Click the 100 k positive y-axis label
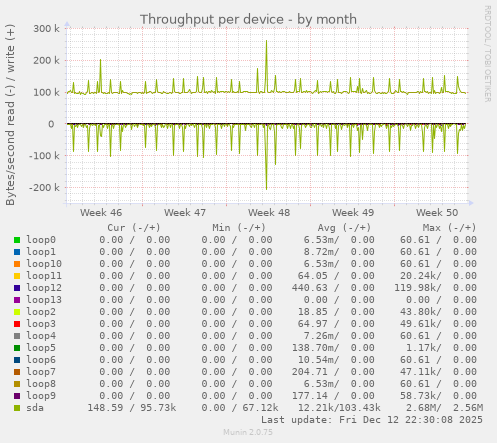Viewport: 497px width, 443px height. coord(46,92)
